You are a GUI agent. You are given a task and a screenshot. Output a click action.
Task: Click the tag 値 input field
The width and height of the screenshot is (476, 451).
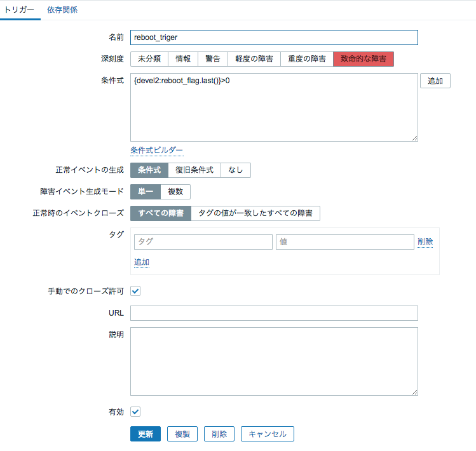point(345,242)
